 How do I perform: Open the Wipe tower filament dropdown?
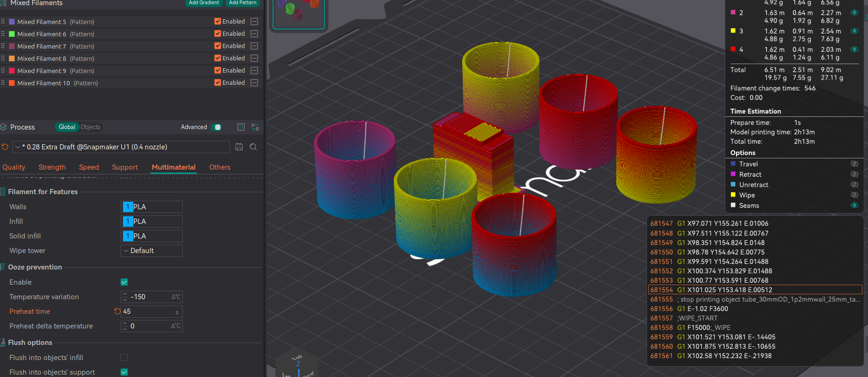coord(152,251)
